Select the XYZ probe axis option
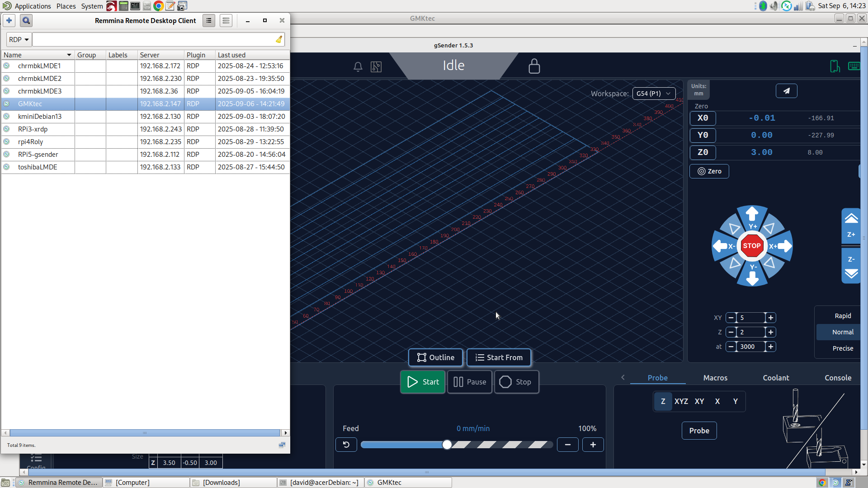This screenshot has height=488, width=868. click(681, 401)
